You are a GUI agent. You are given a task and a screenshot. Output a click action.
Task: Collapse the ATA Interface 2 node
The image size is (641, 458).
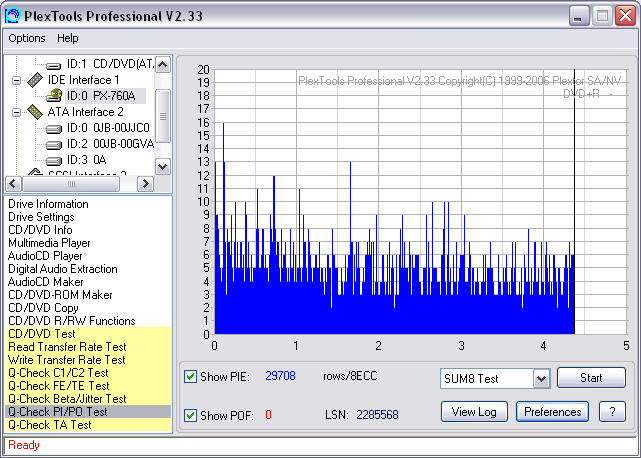pyautogui.click(x=16, y=112)
